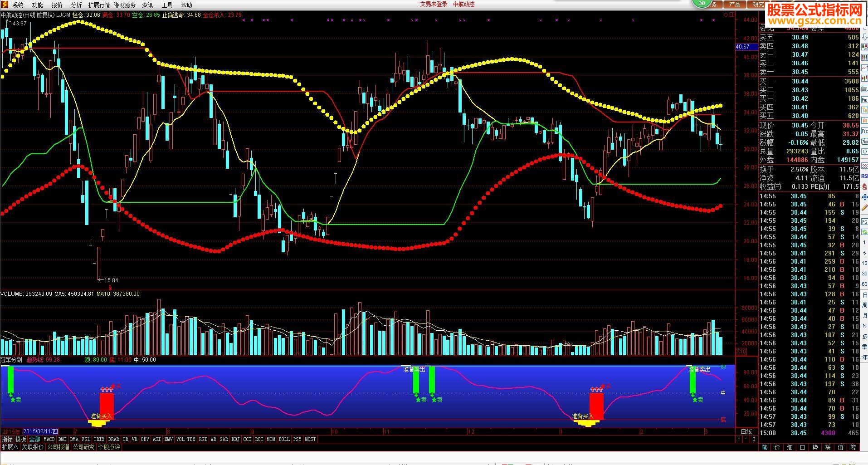The width and height of the screenshot is (868, 465).
Task: Click the diamond icon at chart top-right
Action: click(726, 15)
